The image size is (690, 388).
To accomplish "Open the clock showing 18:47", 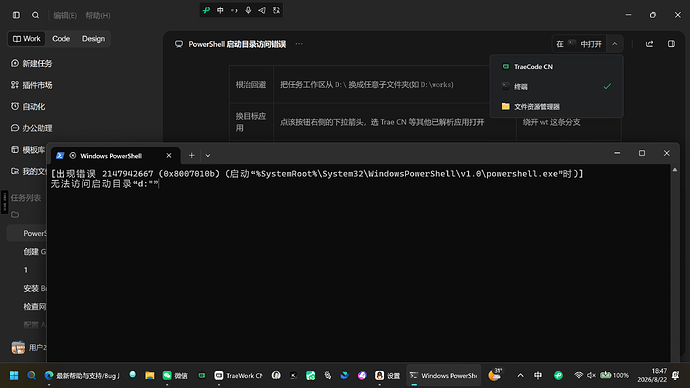I will pyautogui.click(x=652, y=375).
